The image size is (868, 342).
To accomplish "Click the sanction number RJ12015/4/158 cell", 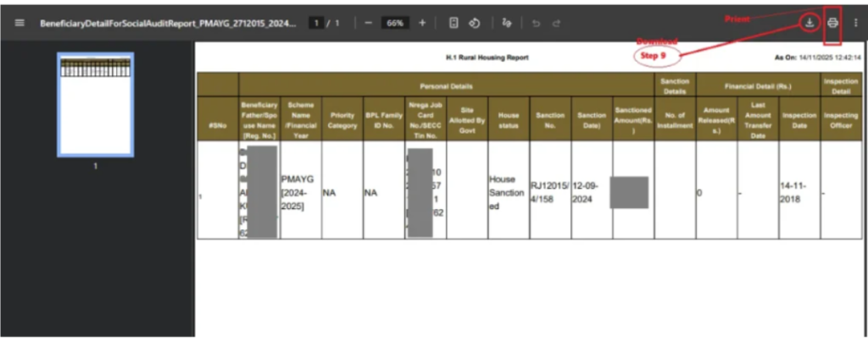I will (549, 192).
